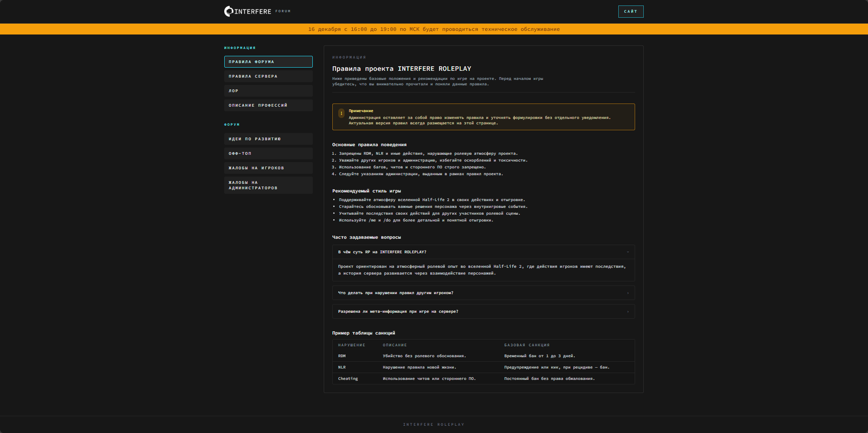Visit the Офф-топ forum section
Screen dimensions: 868x433
coord(268,153)
